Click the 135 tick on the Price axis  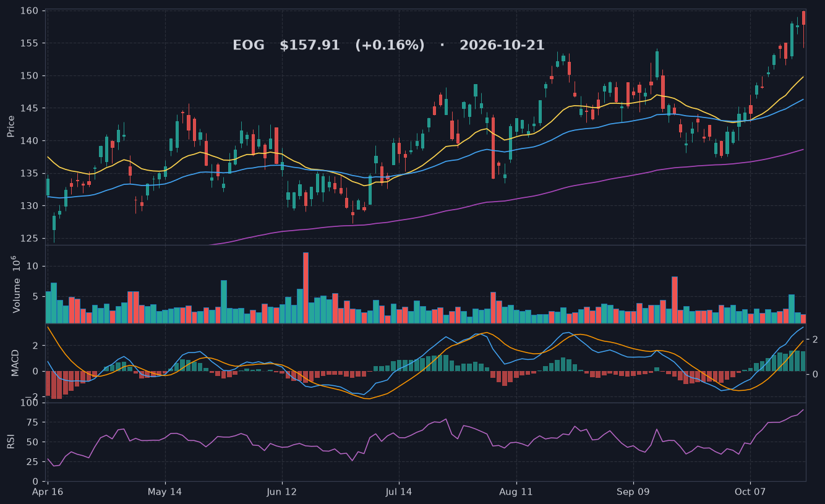[x=30, y=173]
